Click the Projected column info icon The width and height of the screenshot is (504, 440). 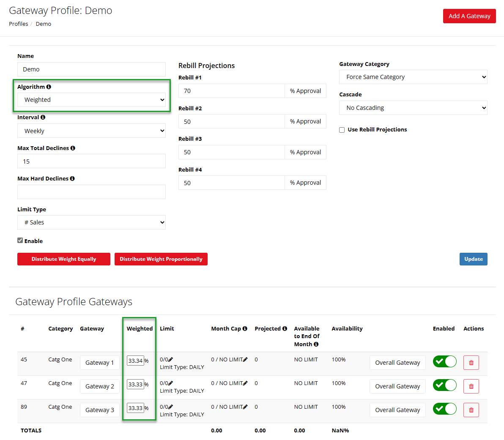285,328
